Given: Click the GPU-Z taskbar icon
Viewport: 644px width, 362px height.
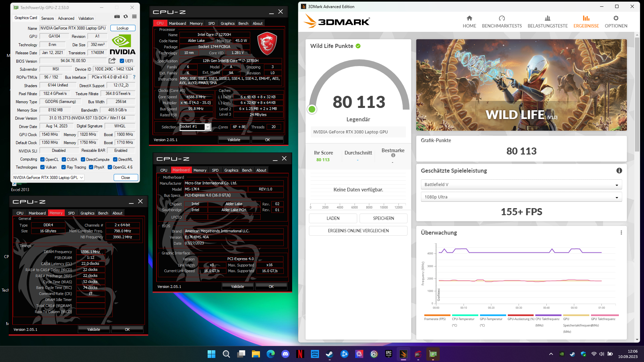Looking at the screenshot, I should pyautogui.click(x=433, y=354).
